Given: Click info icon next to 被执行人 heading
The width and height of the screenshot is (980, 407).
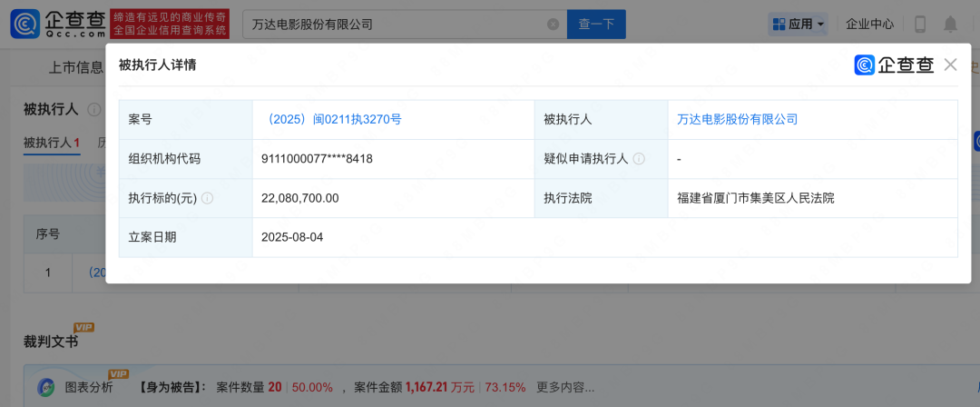Looking at the screenshot, I should pos(94,110).
